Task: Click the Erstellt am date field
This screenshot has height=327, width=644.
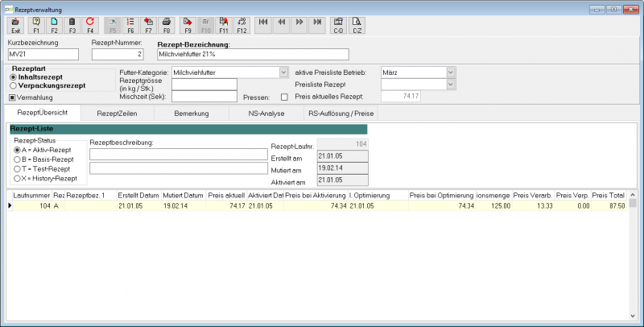Action: [343, 156]
